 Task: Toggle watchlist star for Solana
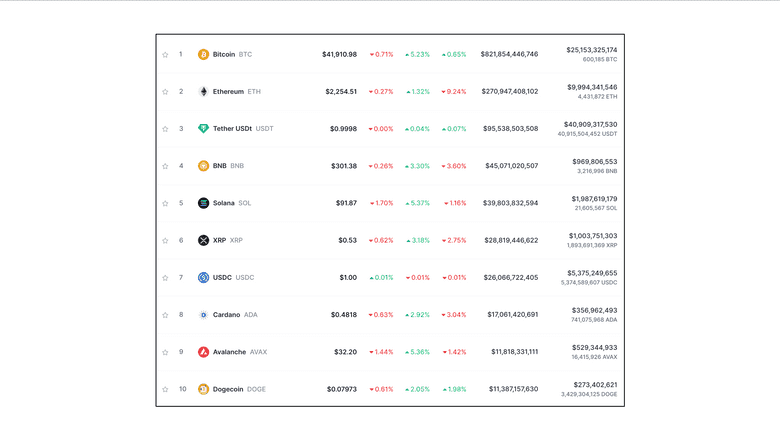165,203
